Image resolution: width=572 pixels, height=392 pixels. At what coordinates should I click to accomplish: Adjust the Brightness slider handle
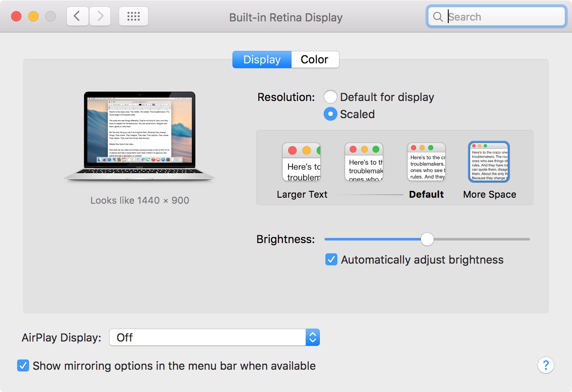click(x=427, y=239)
